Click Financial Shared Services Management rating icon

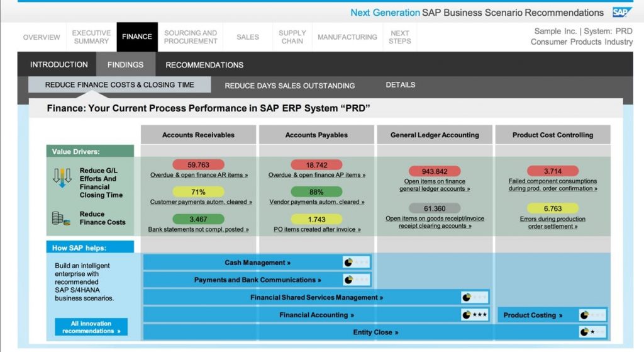tap(475, 297)
